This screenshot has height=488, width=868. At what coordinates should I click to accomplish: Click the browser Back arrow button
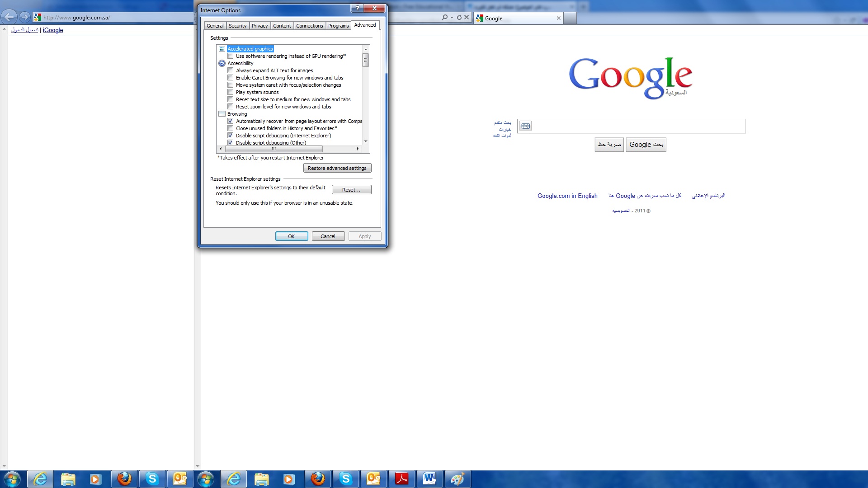coord(9,17)
